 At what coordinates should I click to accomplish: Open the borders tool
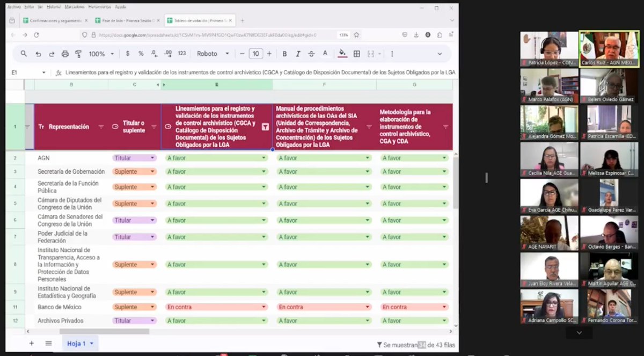coord(356,54)
